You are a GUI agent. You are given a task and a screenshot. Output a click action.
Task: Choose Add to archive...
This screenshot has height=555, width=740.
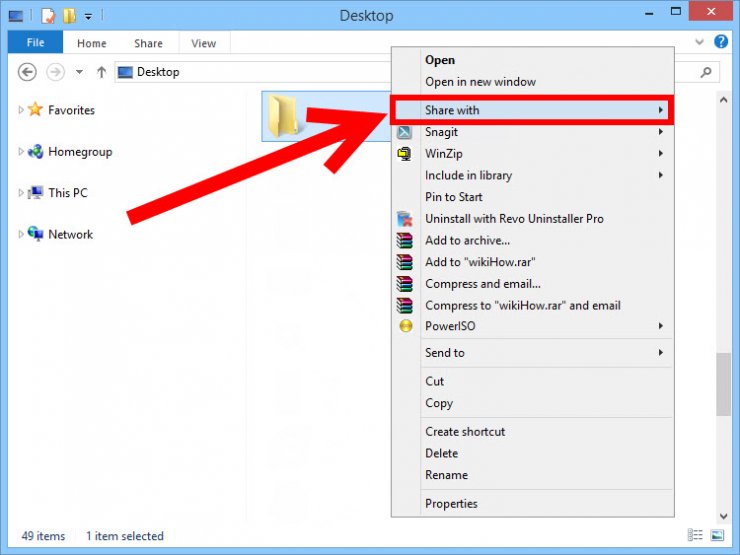(x=532, y=240)
